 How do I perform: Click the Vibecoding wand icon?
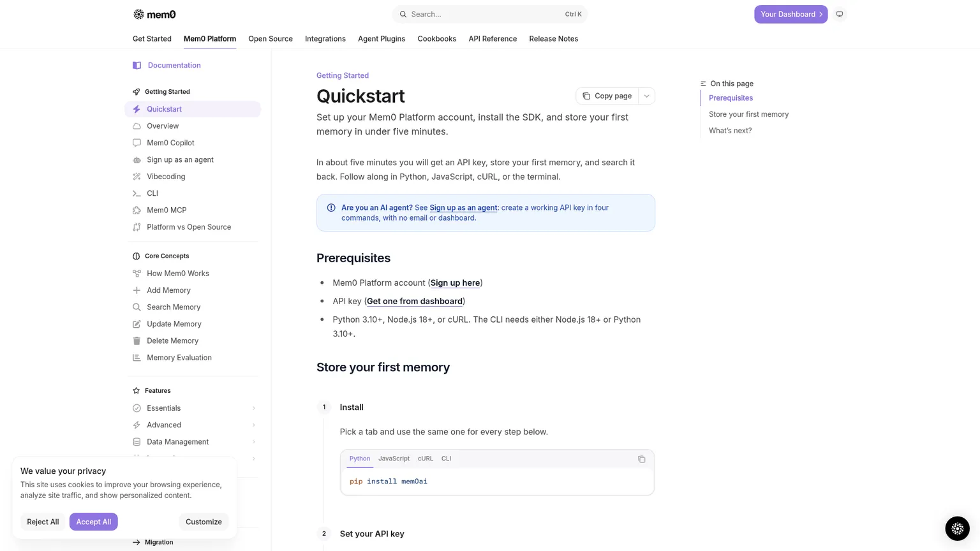point(137,177)
